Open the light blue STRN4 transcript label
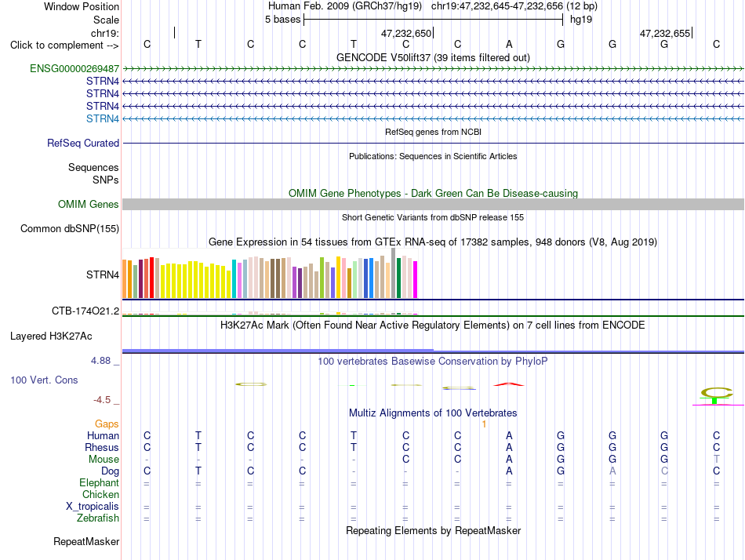Viewport: 745px width, 560px height. (x=103, y=118)
